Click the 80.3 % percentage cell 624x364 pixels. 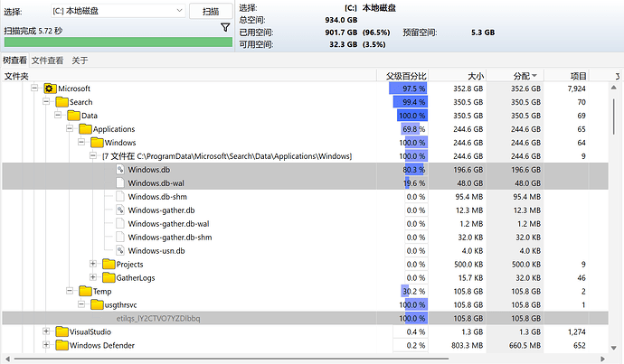point(414,170)
